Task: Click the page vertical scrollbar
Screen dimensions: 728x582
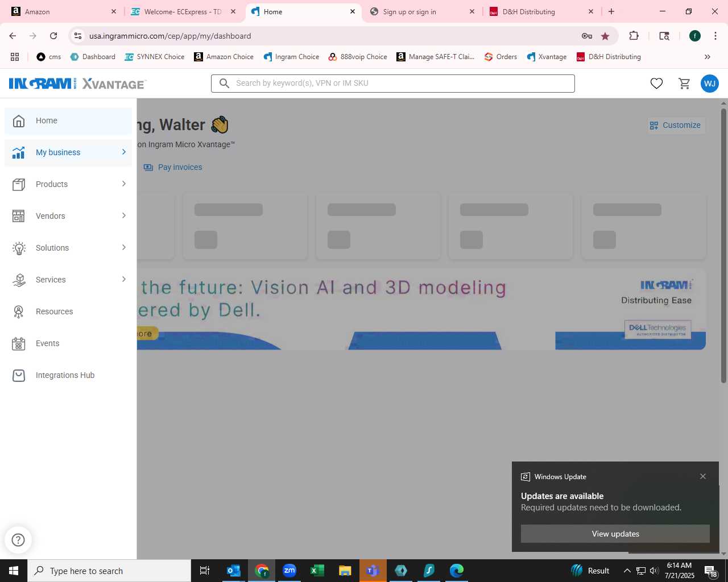Action: (x=723, y=246)
